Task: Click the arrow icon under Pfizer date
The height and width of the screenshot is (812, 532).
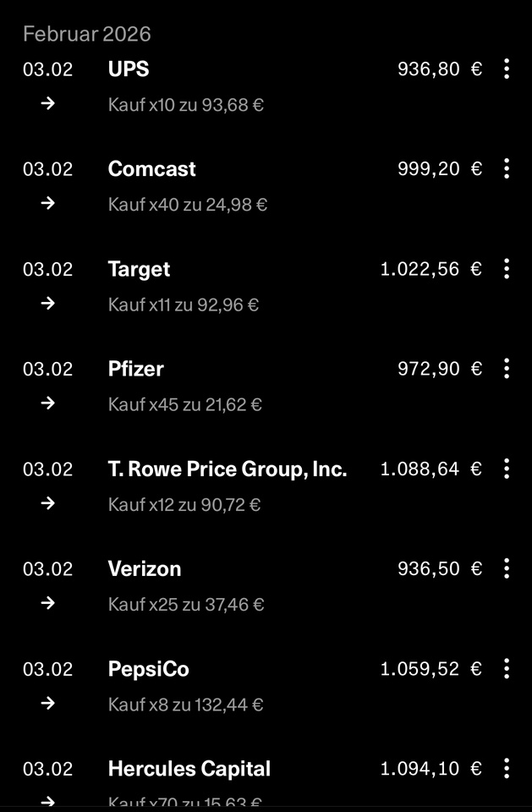Action: tap(48, 403)
